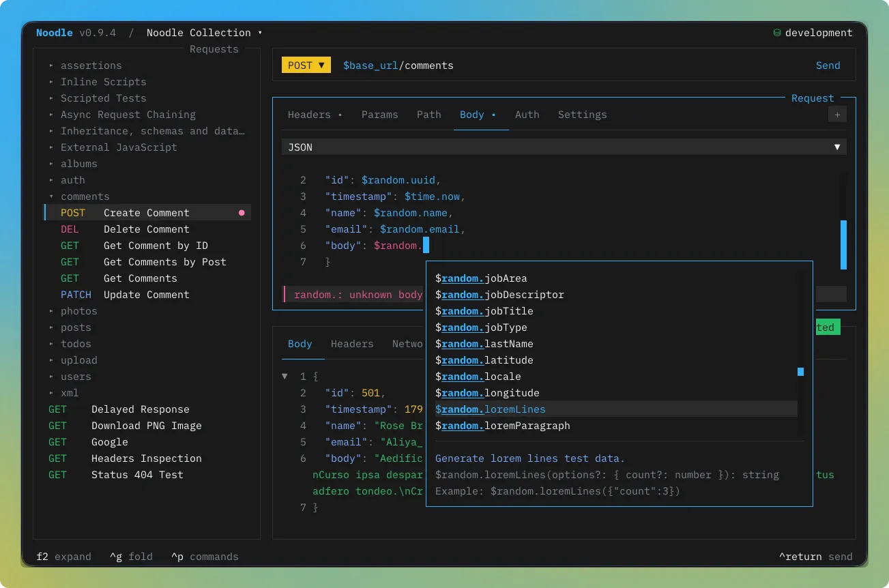Click the autocomplete list scrollbar thumb
The height and width of the screenshot is (588, 889).
click(x=801, y=372)
